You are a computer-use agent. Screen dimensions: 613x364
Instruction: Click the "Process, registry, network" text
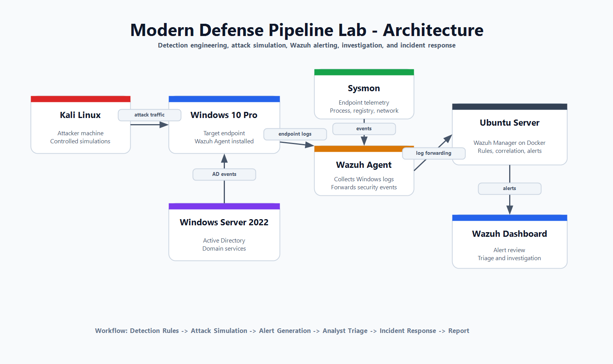(x=364, y=111)
